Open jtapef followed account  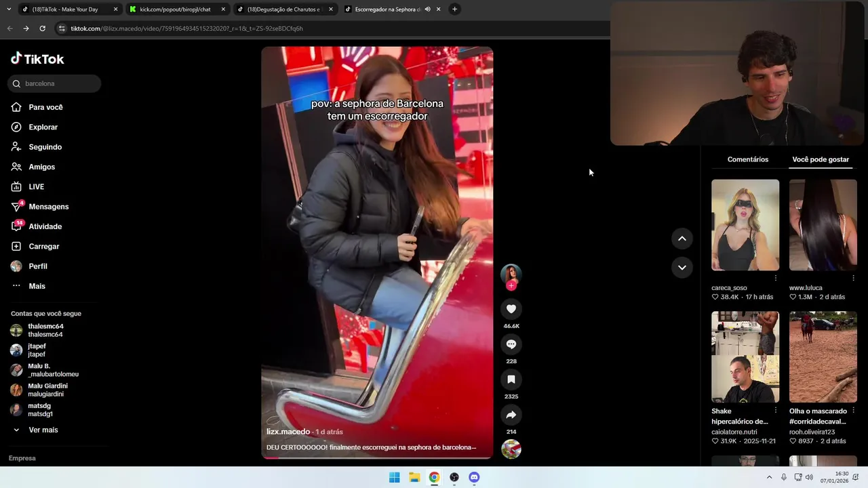coord(28,350)
